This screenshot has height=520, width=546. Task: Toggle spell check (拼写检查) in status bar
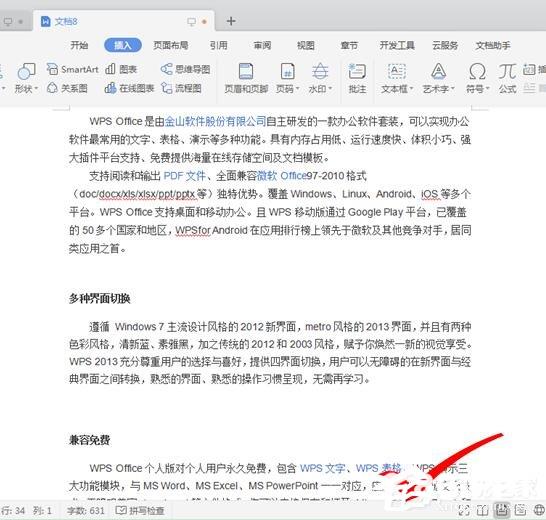tap(140, 511)
